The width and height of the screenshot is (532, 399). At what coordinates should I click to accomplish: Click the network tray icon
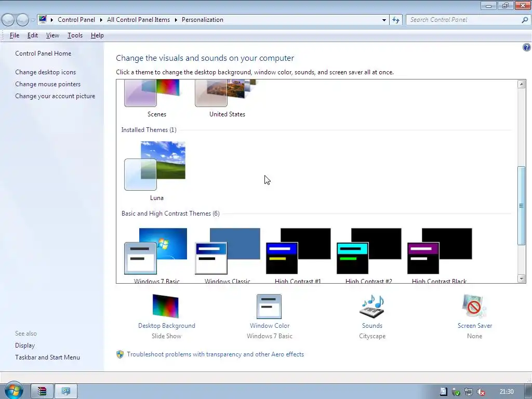468,392
